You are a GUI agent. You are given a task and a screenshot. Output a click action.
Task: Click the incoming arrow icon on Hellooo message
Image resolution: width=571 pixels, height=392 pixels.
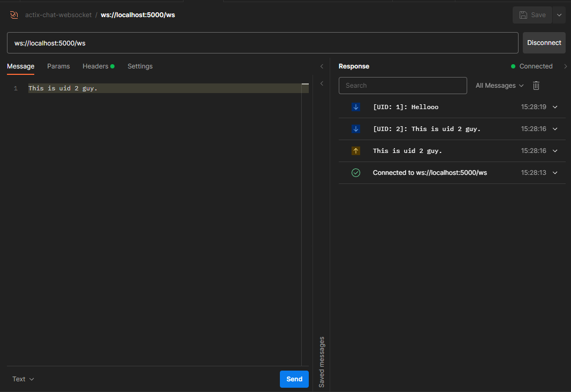(x=356, y=107)
